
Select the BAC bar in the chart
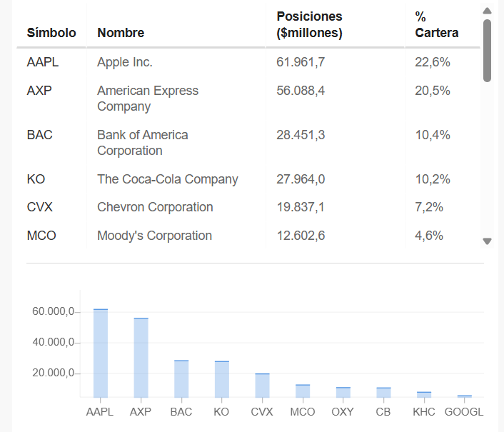pos(181,378)
